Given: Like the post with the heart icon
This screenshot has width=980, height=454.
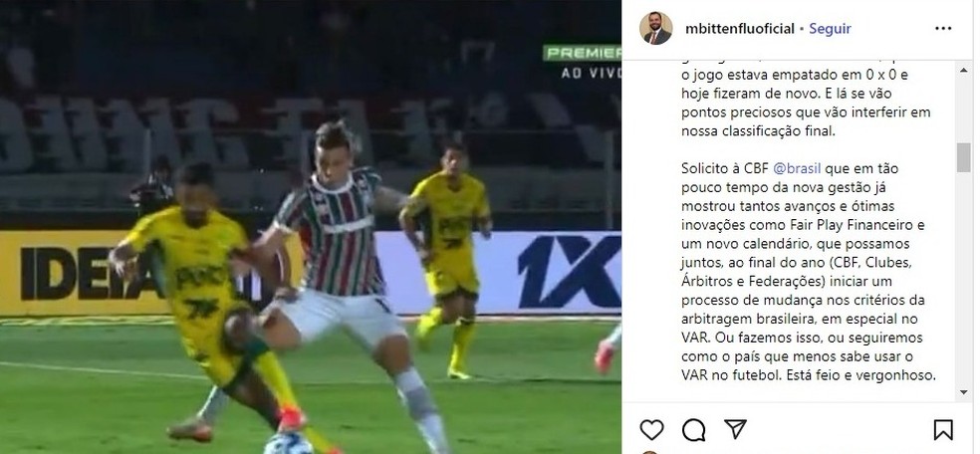Looking at the screenshot, I should click(x=651, y=430).
